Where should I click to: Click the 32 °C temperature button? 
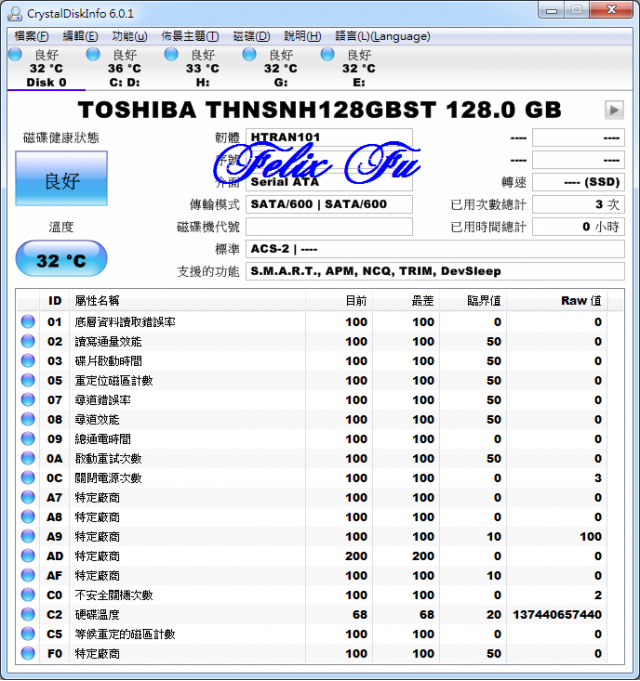[x=61, y=259]
